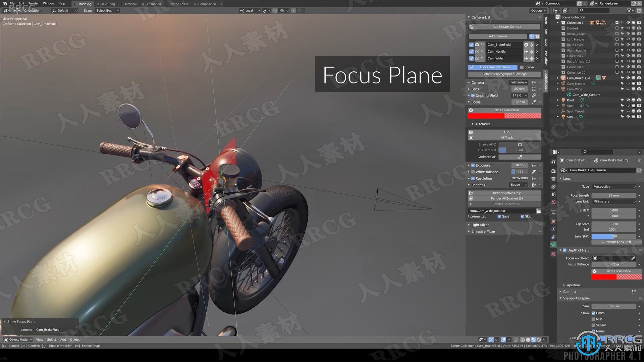
Task: Expand the Autofocus settings panel
Action: [483, 124]
